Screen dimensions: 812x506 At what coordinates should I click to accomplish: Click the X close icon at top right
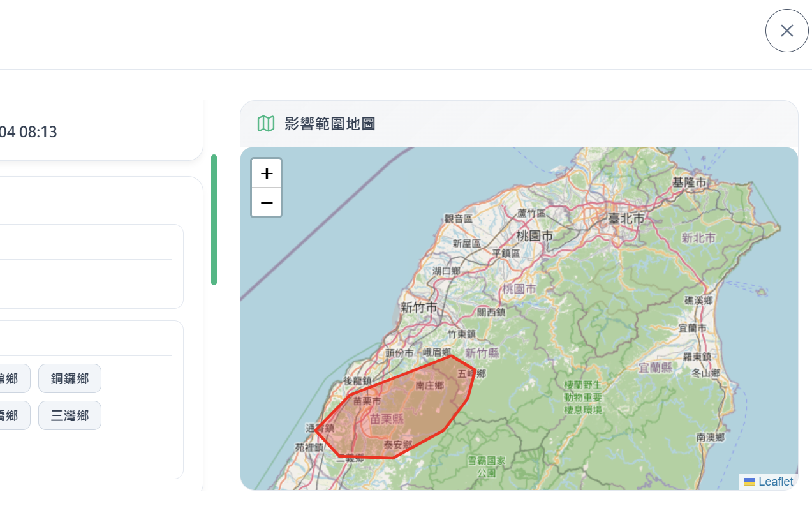[786, 30]
